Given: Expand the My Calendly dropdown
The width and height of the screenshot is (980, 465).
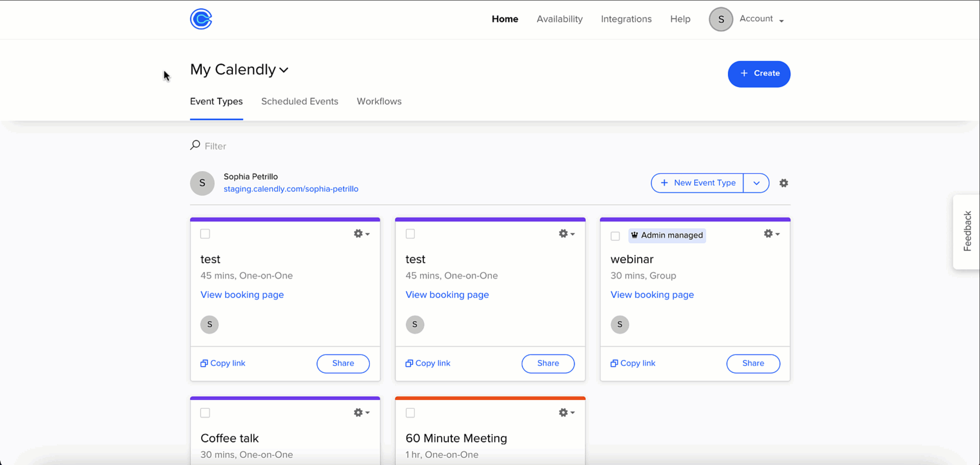Looking at the screenshot, I should (x=239, y=69).
